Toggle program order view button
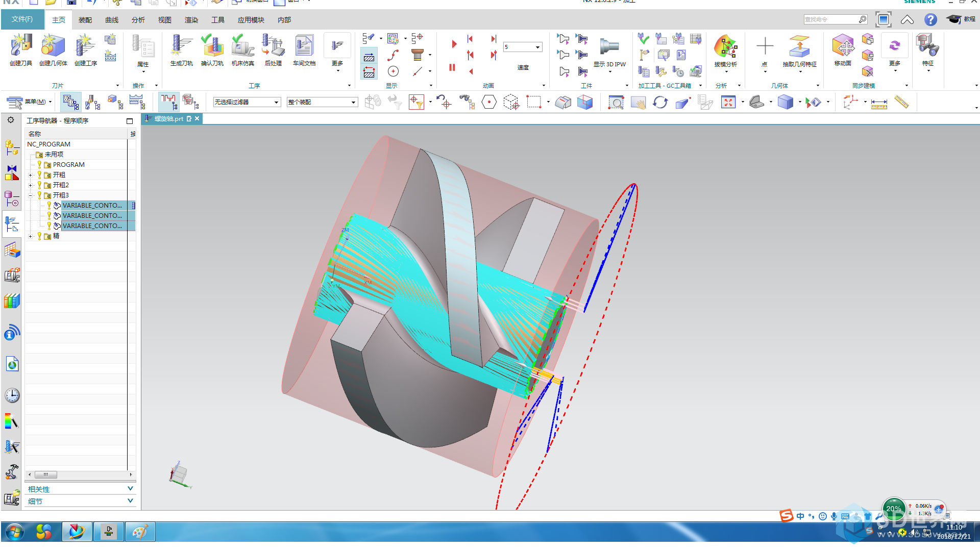 (70, 102)
